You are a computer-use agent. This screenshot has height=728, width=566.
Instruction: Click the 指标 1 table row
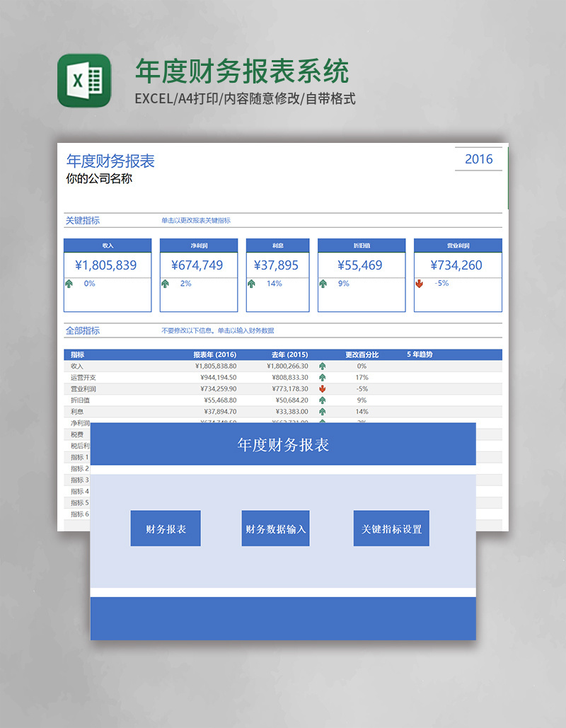point(78,457)
